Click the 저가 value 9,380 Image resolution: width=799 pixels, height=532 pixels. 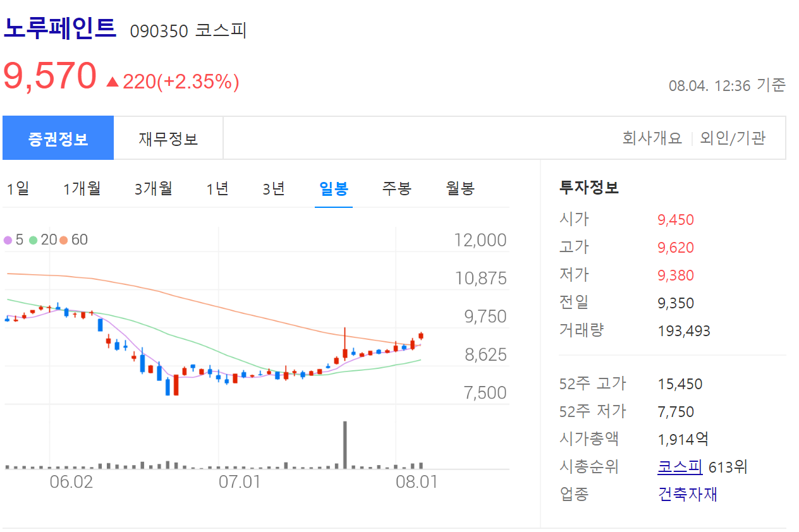(676, 275)
